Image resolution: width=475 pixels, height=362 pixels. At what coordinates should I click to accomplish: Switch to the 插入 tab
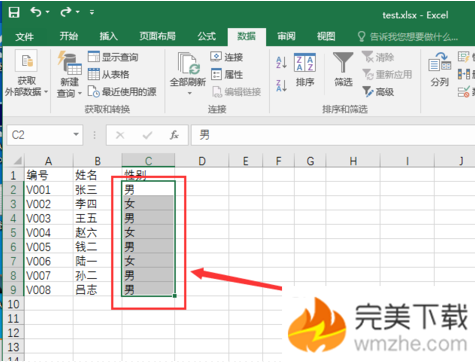tap(109, 36)
